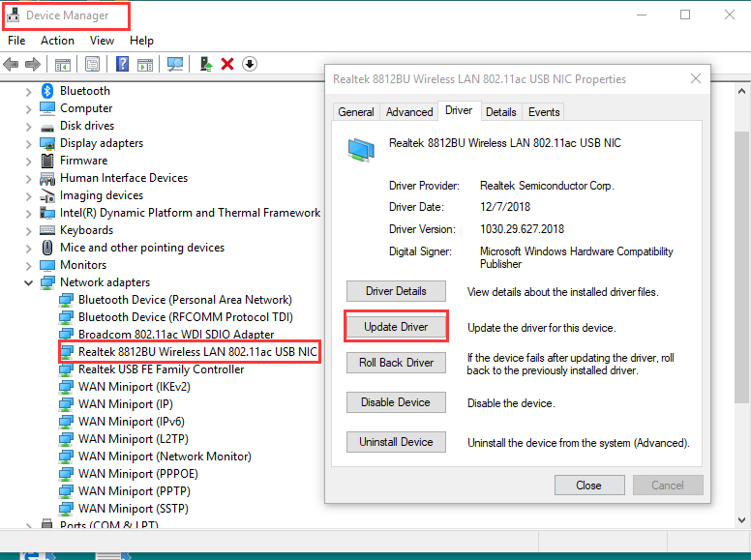Click the Update Driver button

(396, 327)
